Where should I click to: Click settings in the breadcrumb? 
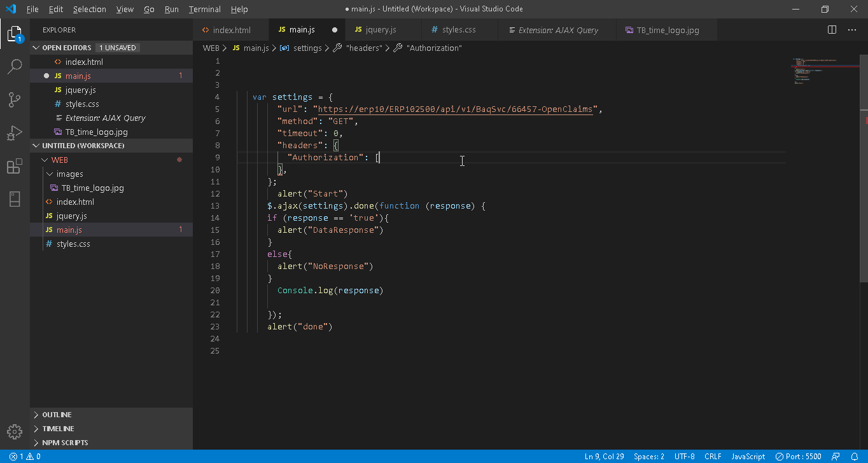point(307,48)
